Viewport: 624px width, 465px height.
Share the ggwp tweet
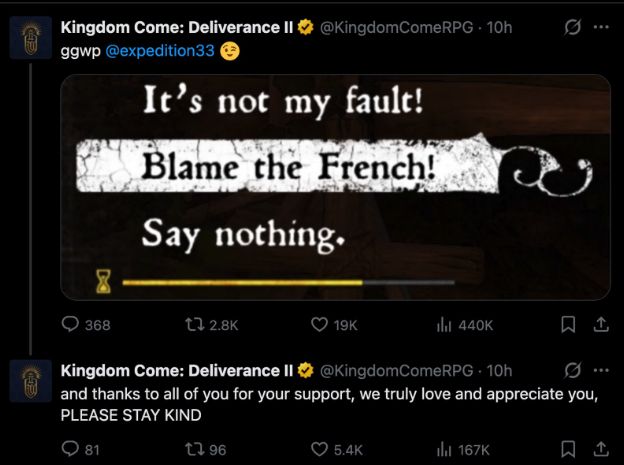click(601, 324)
